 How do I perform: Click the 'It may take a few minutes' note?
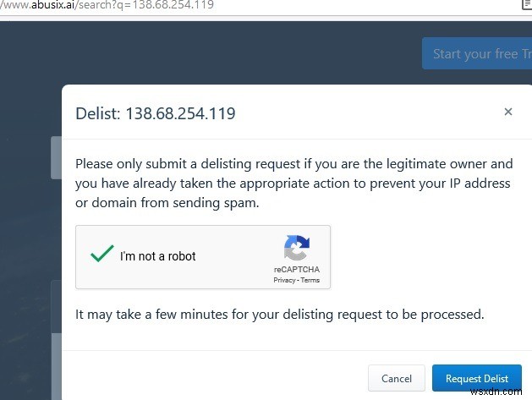coord(279,315)
